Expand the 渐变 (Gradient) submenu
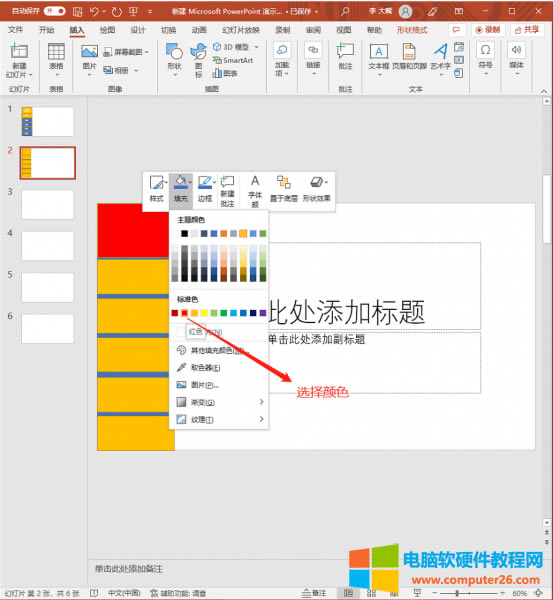The image size is (553, 600). coord(219,402)
